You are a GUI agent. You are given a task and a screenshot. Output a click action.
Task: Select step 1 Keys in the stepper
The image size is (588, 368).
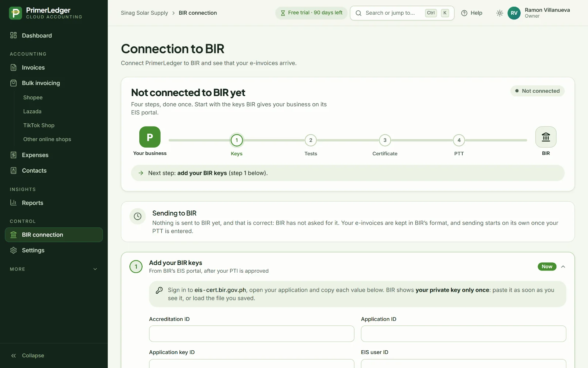237,140
